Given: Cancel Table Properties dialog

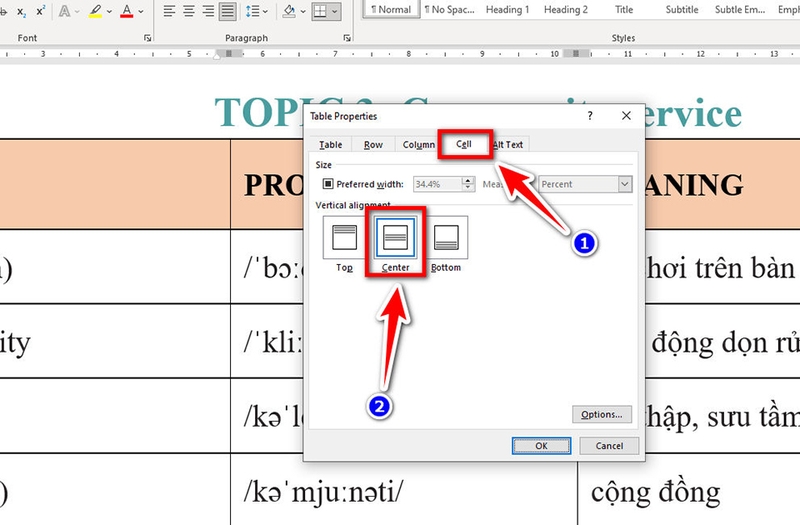Looking at the screenshot, I should pyautogui.click(x=609, y=445).
